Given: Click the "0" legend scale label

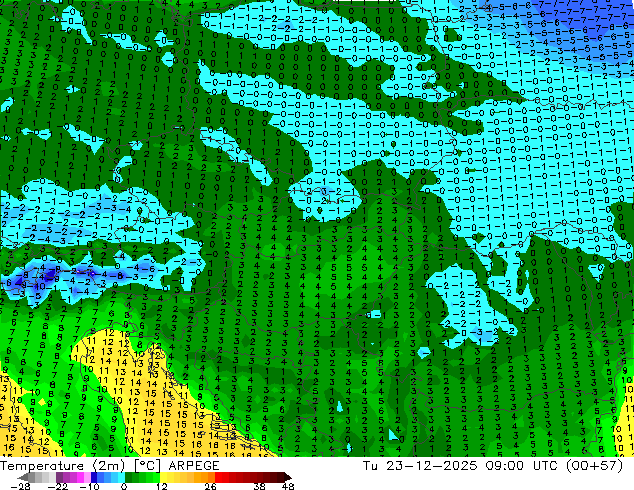Looking at the screenshot, I should 124,486.
